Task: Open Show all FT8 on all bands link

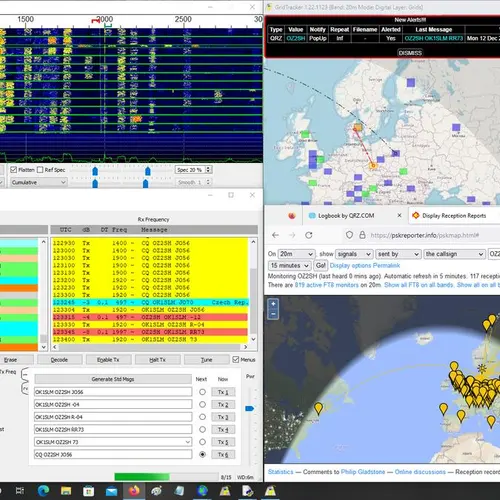Action: pos(419,285)
